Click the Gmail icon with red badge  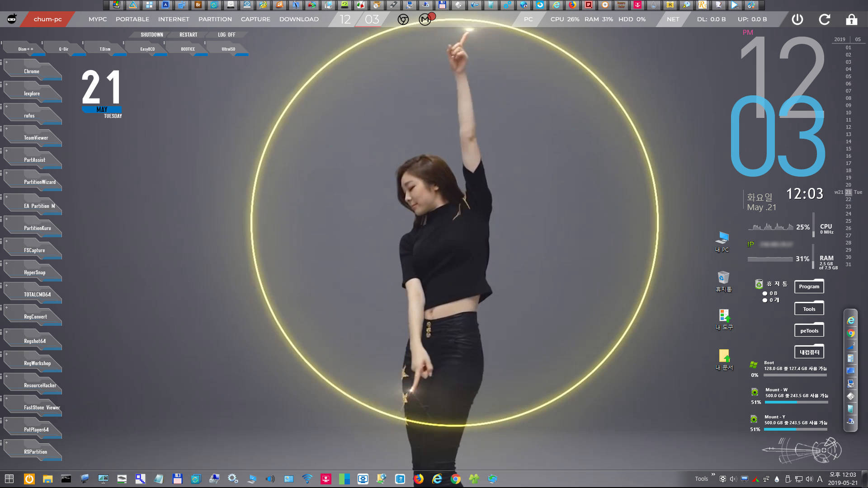(426, 19)
